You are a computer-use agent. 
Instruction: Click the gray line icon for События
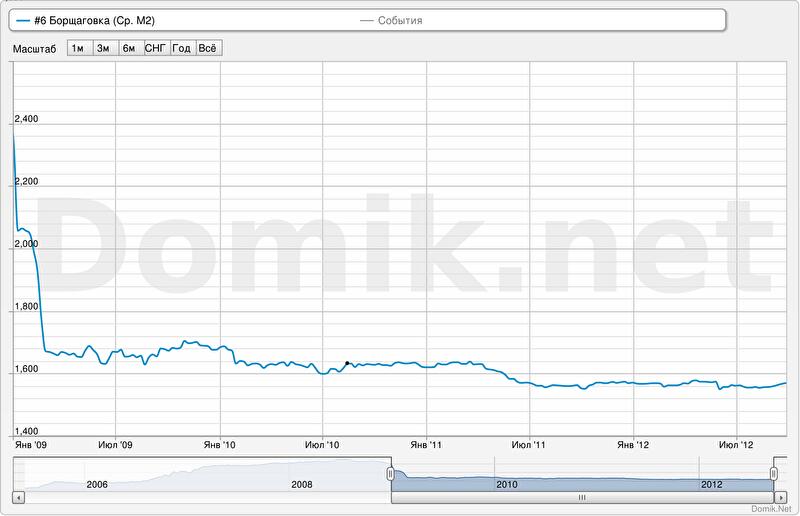[x=366, y=20]
